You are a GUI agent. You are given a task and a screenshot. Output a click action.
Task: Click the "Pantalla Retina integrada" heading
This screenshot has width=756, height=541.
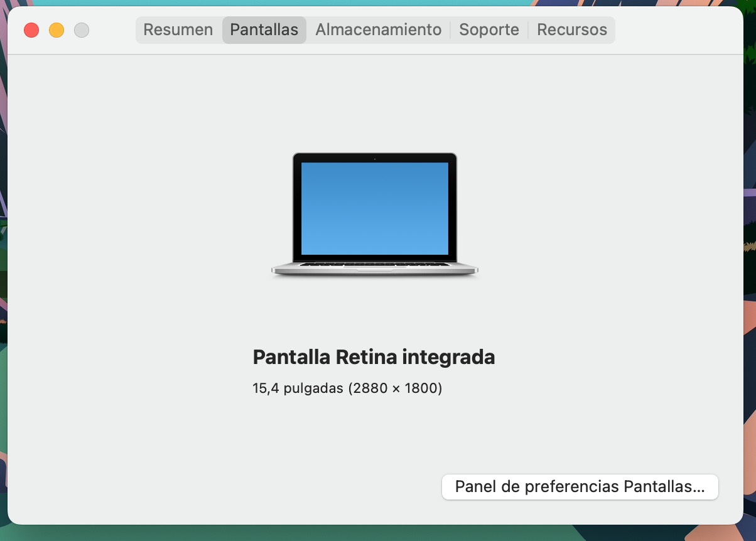pyautogui.click(x=374, y=357)
